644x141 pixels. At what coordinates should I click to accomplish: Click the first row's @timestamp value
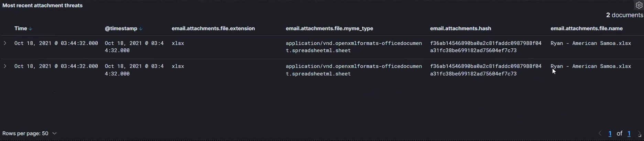pos(134,47)
